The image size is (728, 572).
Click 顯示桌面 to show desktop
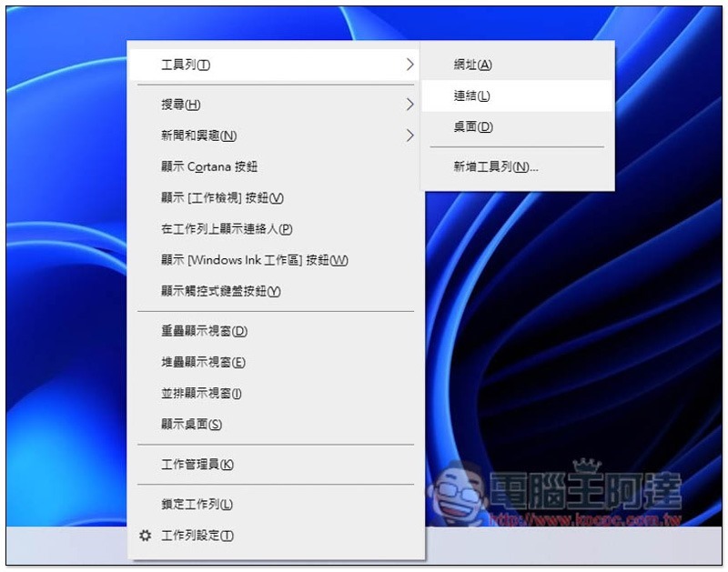[191, 425]
